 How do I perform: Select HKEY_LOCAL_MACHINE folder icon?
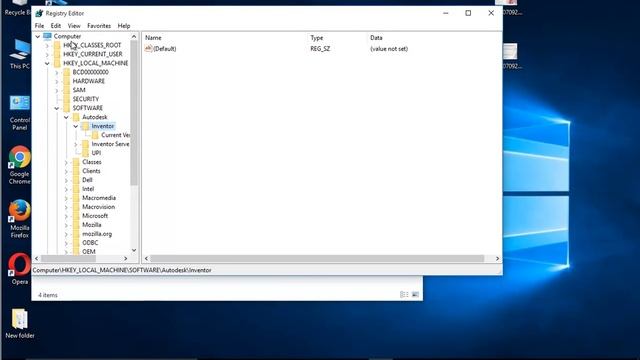pyautogui.click(x=57, y=63)
